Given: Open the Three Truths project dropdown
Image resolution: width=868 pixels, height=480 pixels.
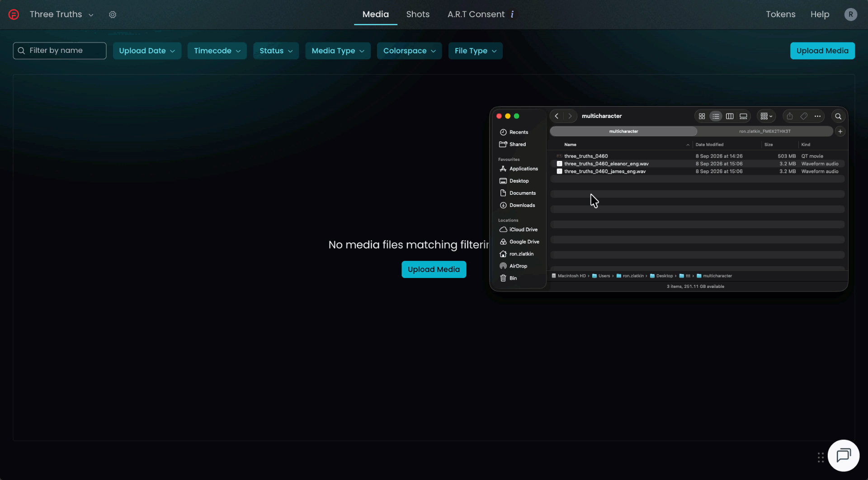Looking at the screenshot, I should [x=61, y=14].
